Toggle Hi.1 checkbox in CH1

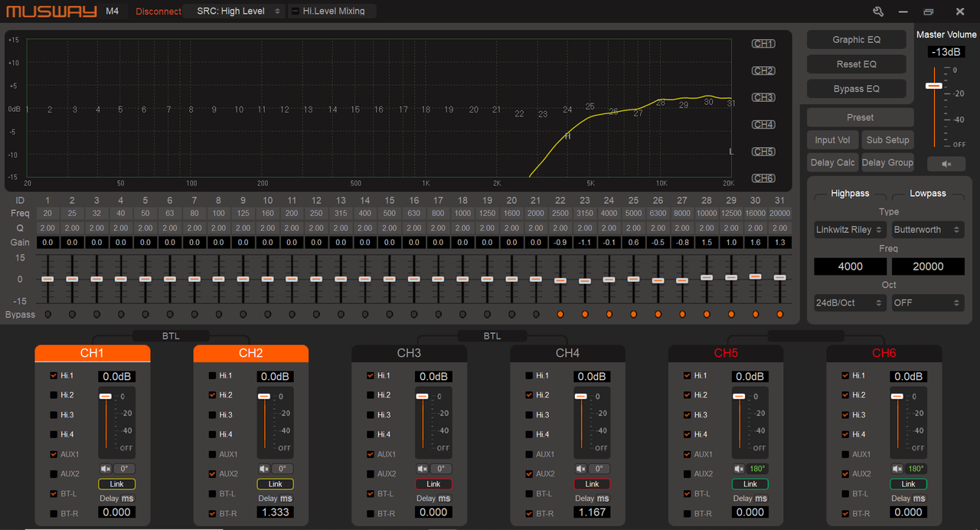pyautogui.click(x=54, y=375)
